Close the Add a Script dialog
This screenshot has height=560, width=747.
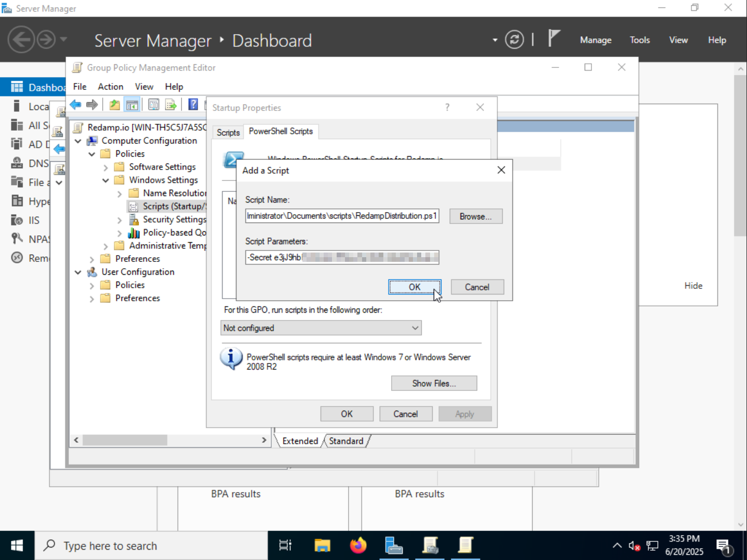501,170
